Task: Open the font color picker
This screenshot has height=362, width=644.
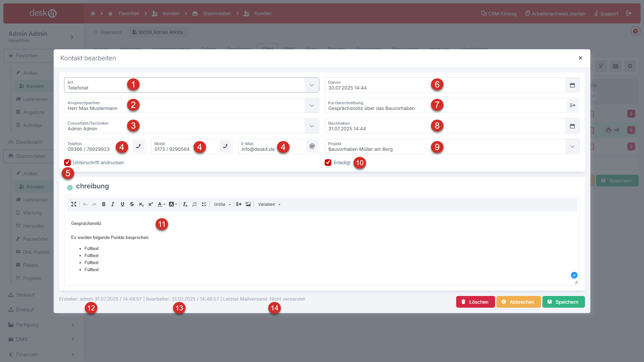Action: [x=161, y=204]
